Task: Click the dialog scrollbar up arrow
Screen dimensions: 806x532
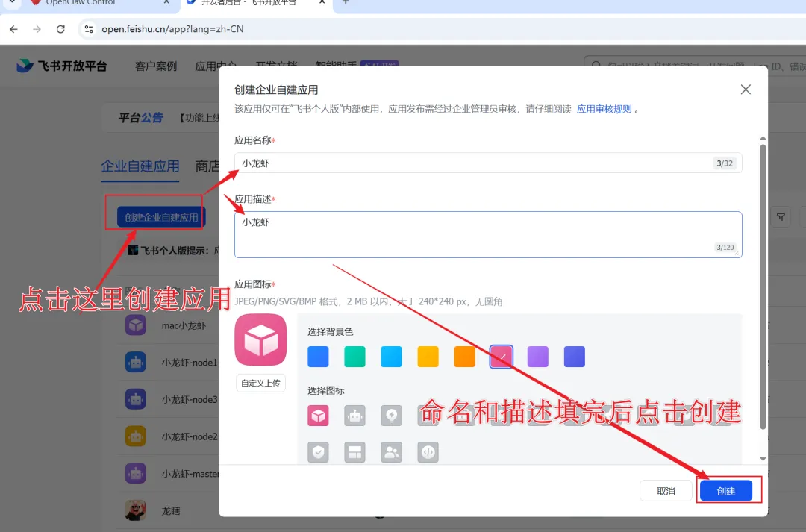Action: click(763, 138)
